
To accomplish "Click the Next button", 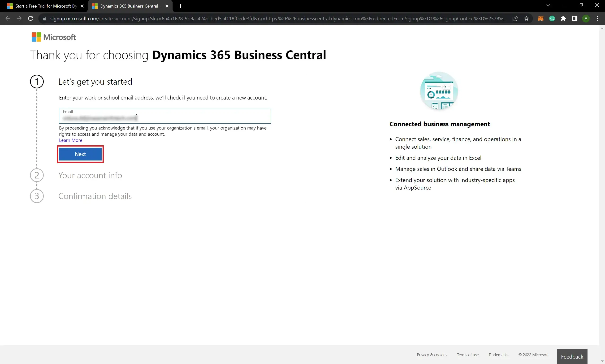I will pos(80,154).
